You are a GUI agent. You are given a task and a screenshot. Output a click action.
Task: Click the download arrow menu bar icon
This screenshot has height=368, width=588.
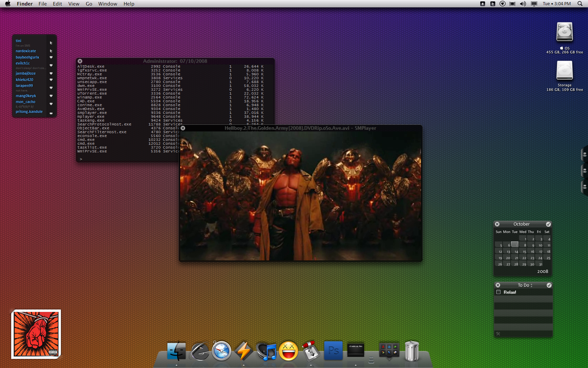[x=483, y=4]
